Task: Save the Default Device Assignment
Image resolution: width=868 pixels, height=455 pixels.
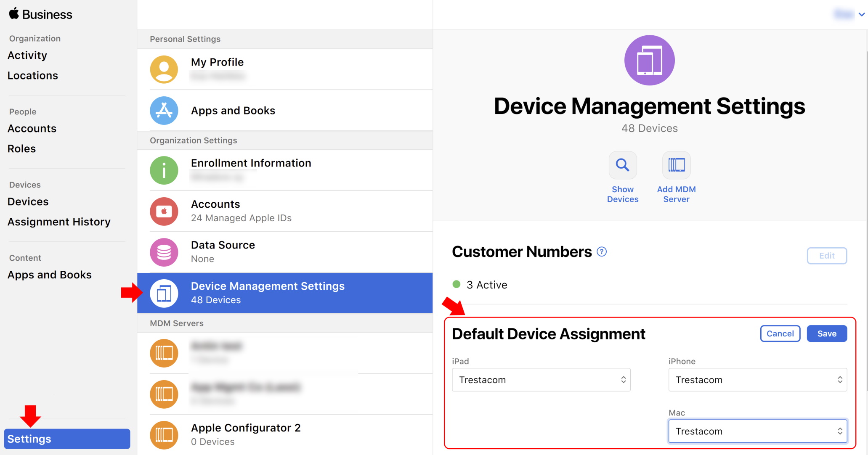Action: tap(827, 333)
